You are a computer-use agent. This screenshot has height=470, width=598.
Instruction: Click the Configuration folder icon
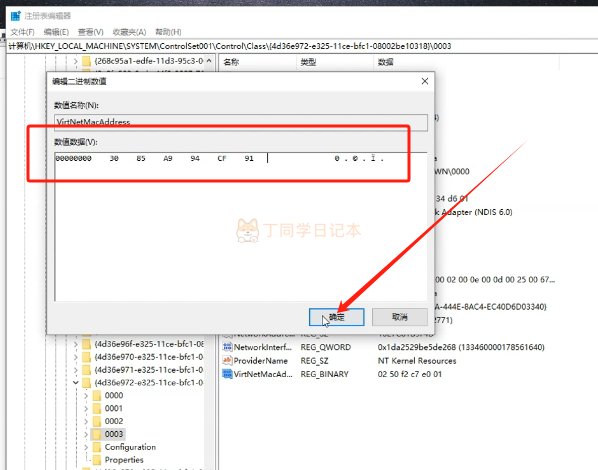pos(97,447)
